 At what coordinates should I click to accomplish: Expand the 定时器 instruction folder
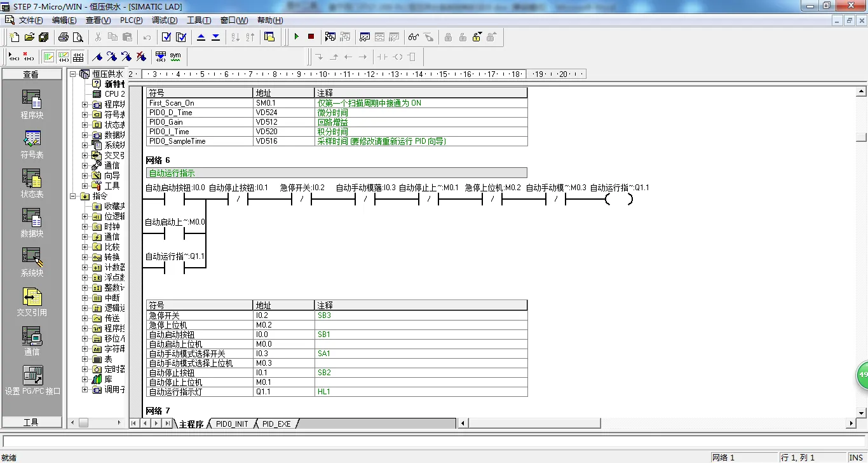coord(85,369)
